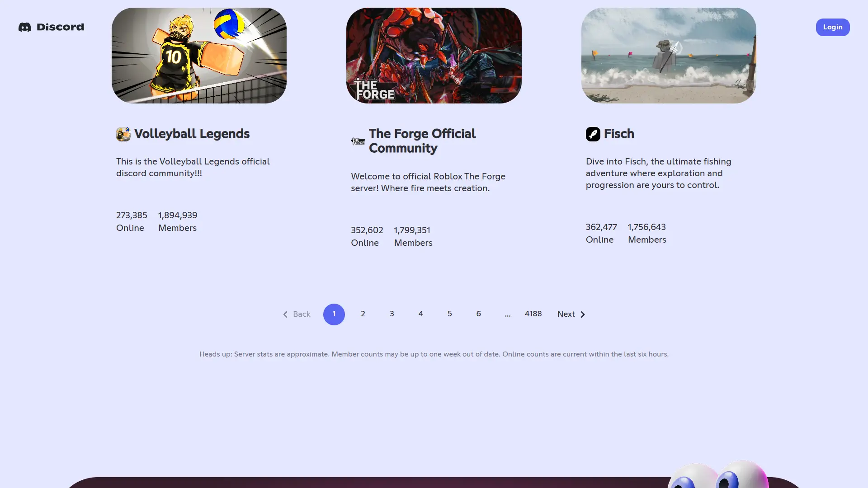868x488 pixels.
Task: Open The Forge Official Community title
Action: 422,141
